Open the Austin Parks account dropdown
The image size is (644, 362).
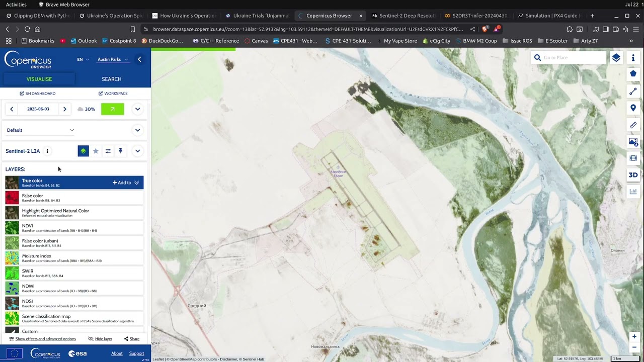coord(113,59)
